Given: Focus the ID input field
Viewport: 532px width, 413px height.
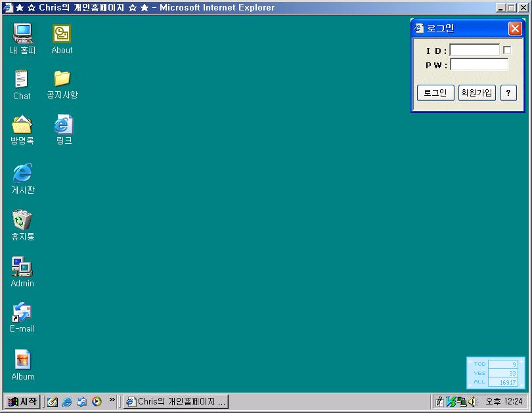Looking at the screenshot, I should 474,51.
